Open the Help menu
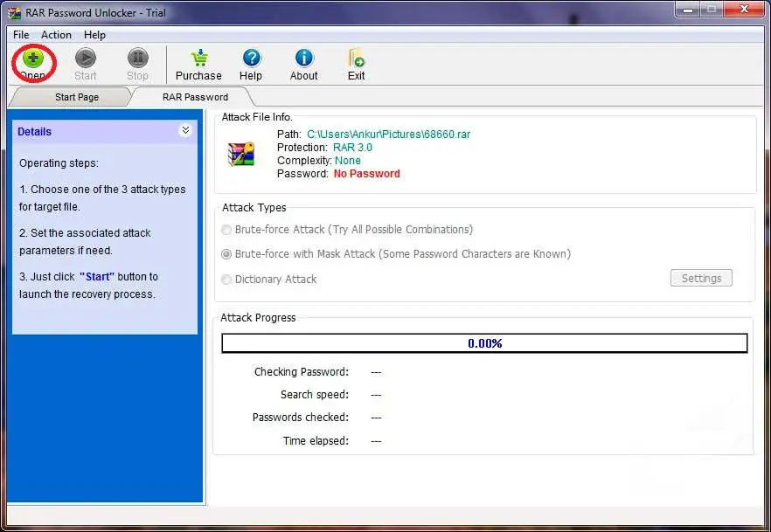The height and width of the screenshot is (532, 771). [94, 35]
